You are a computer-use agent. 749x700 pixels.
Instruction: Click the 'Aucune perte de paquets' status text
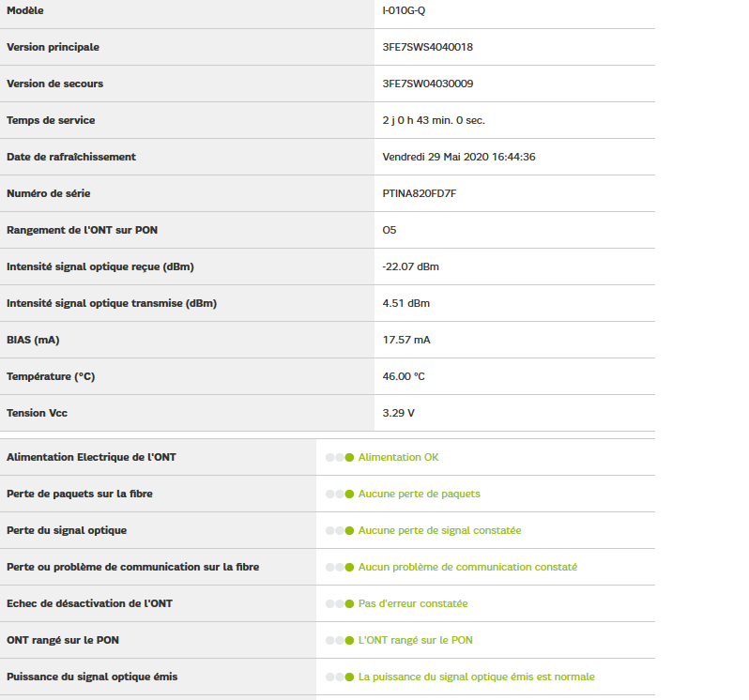(419, 494)
